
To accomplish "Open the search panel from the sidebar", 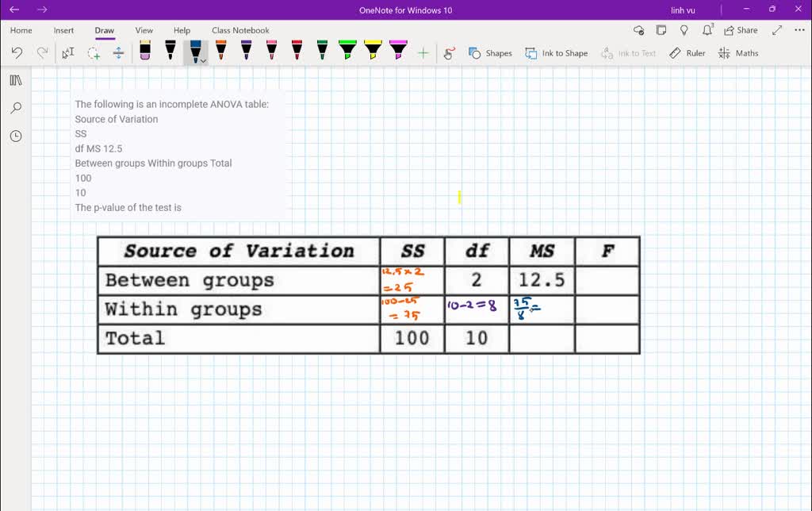I will coord(15,107).
